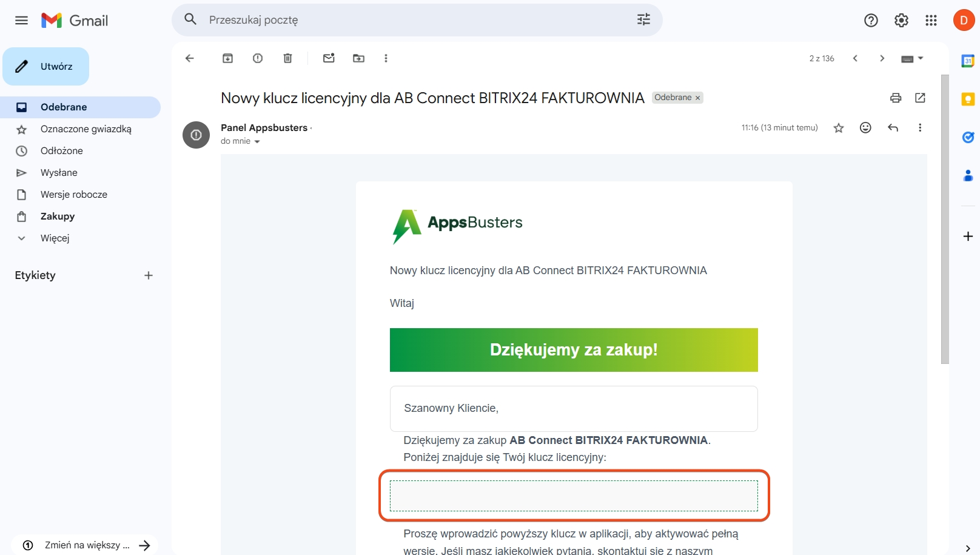Click the Utwórz compose button
The width and height of the screenshot is (980, 555).
(x=46, y=67)
